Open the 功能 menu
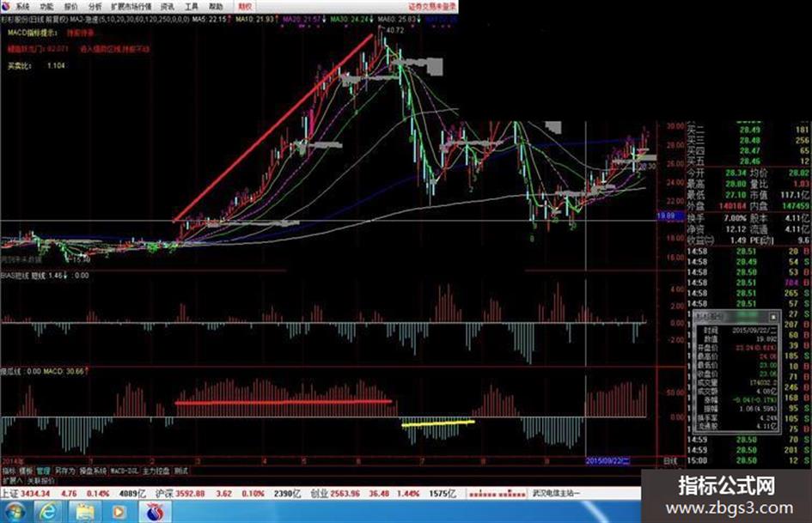Image resolution: width=812 pixels, height=523 pixels. click(x=46, y=7)
